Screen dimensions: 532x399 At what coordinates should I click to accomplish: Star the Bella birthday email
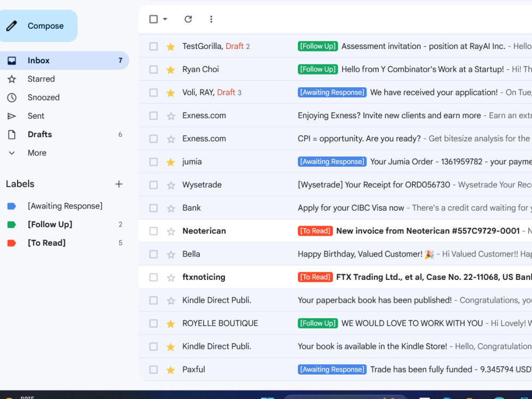(x=171, y=254)
